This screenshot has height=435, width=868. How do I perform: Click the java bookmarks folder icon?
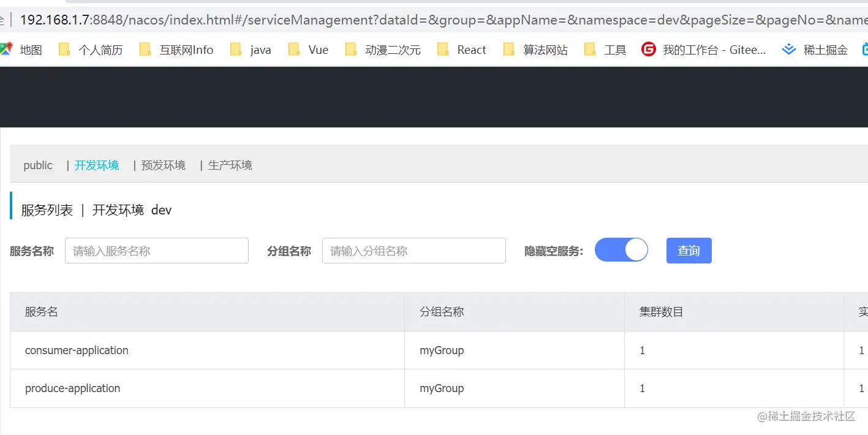(235, 50)
